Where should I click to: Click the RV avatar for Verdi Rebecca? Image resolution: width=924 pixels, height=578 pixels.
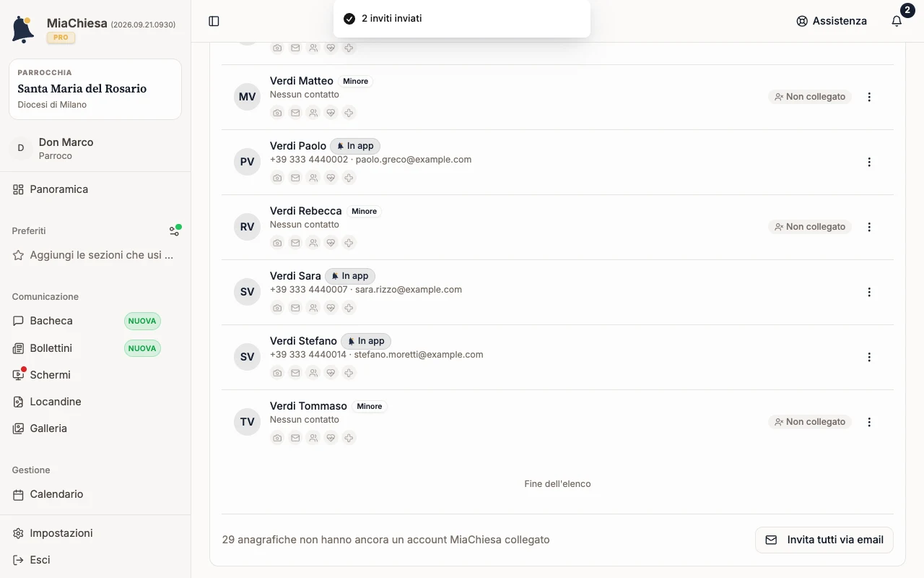point(247,227)
